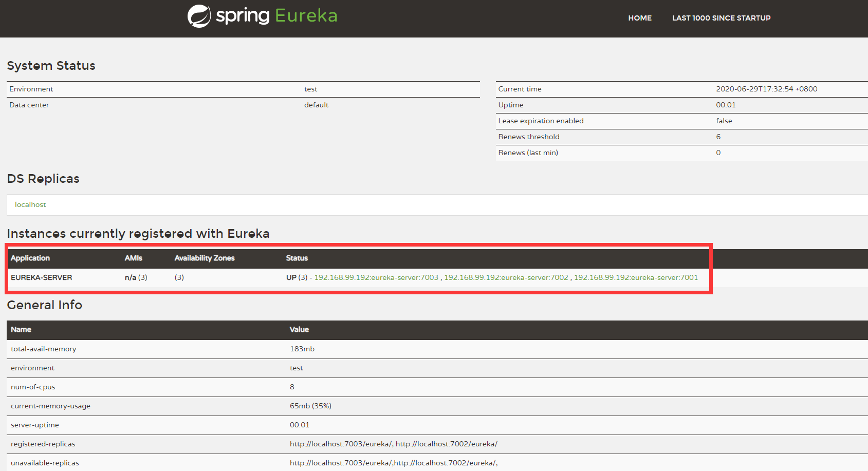Screen dimensions: 868x471
Task: Open the localhost DS replica link
Action: point(30,204)
